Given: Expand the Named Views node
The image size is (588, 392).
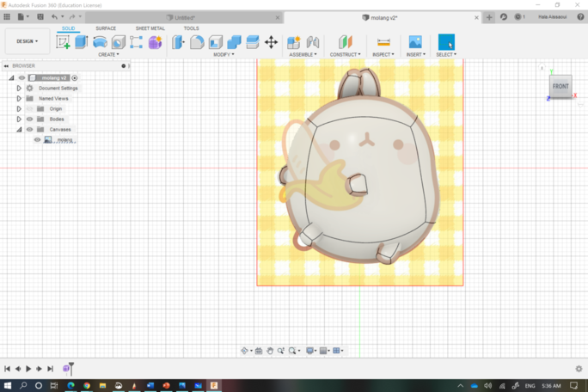Looking at the screenshot, I should [19, 99].
